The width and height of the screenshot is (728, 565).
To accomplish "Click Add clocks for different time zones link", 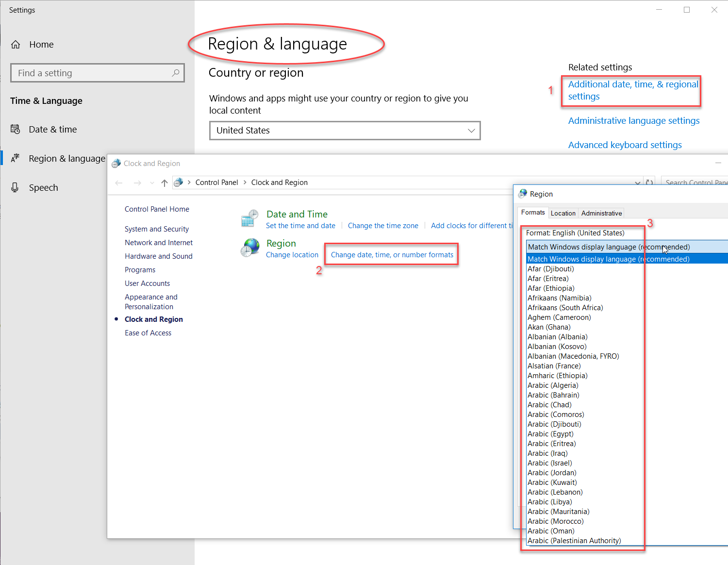I will click(x=472, y=226).
